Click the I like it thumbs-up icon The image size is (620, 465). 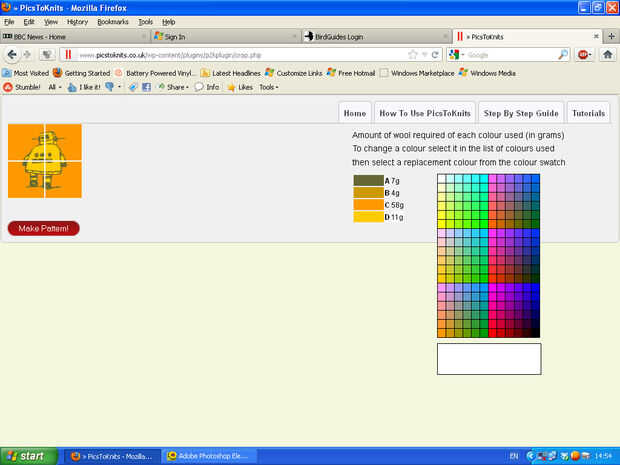pyautogui.click(x=84, y=87)
